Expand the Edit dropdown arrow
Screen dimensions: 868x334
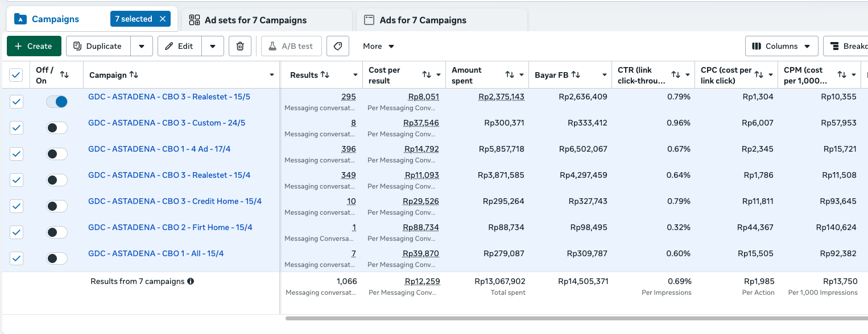[x=213, y=46]
